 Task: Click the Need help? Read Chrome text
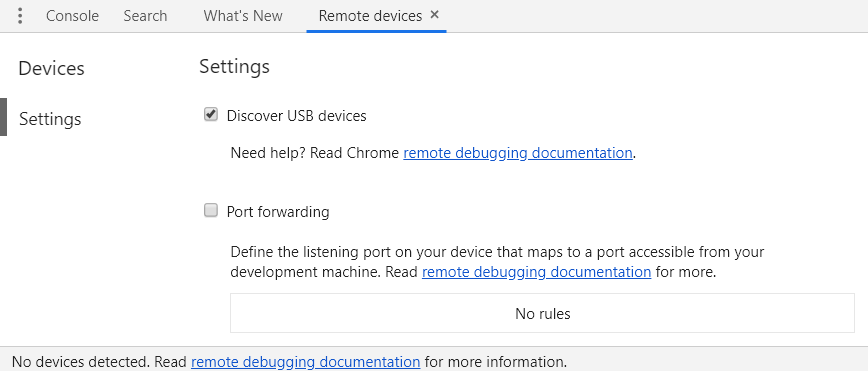point(314,153)
